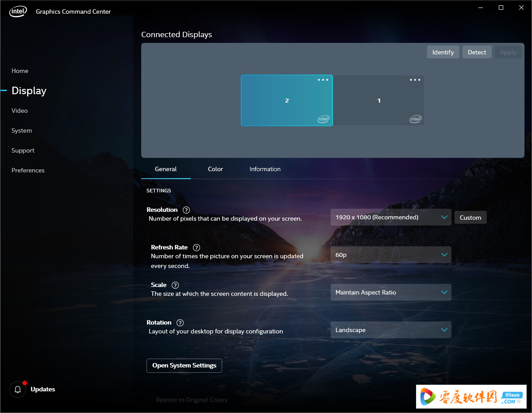Select display 1 in the Connected Displays view

coord(379,100)
